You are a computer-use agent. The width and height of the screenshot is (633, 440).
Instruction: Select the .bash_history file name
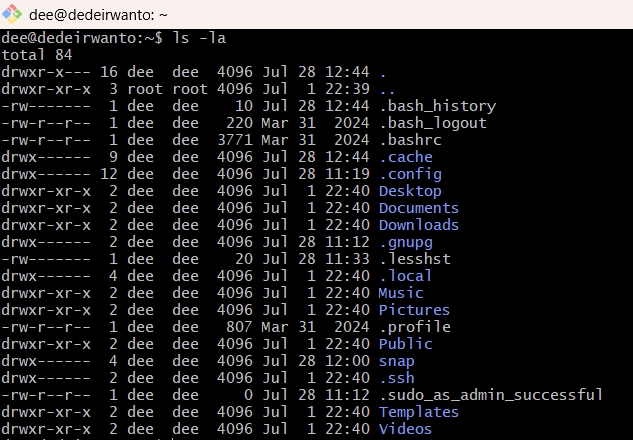tap(438, 106)
